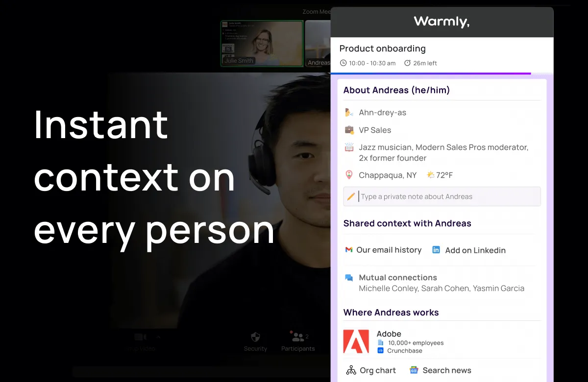Click the Search news icon

[414, 370]
